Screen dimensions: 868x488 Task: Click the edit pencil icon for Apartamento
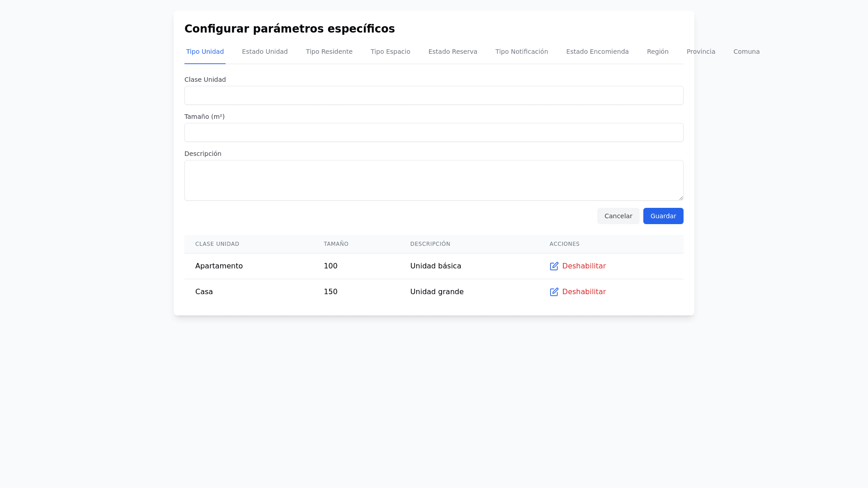[554, 266]
